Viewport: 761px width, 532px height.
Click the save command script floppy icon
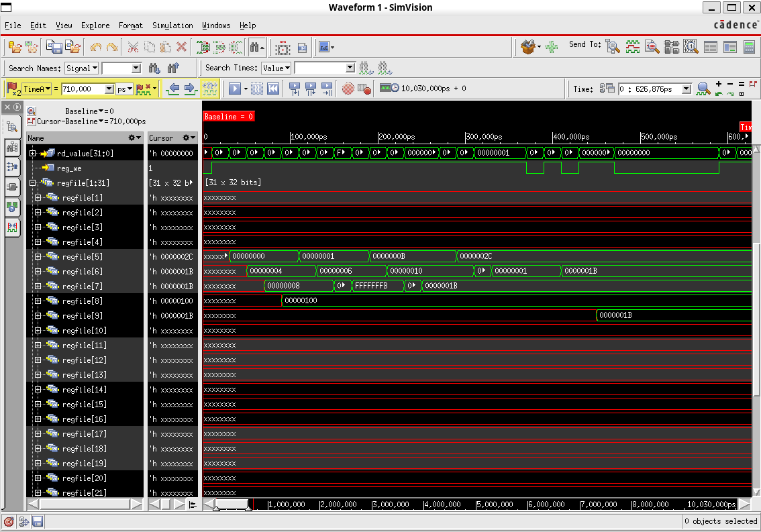point(54,47)
